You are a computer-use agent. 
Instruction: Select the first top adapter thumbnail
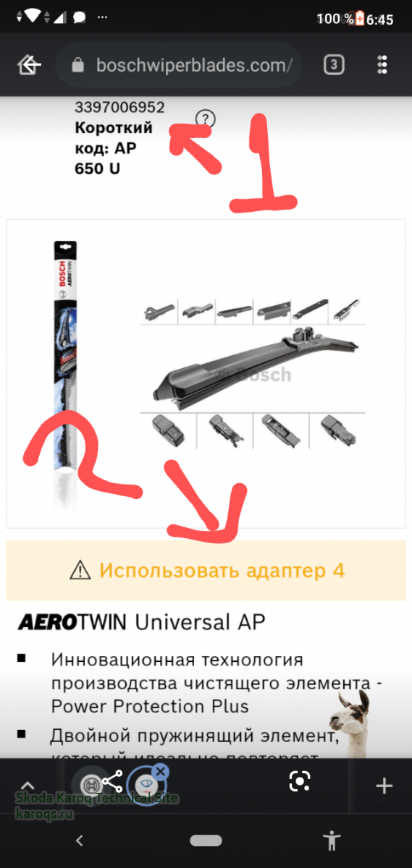click(158, 311)
